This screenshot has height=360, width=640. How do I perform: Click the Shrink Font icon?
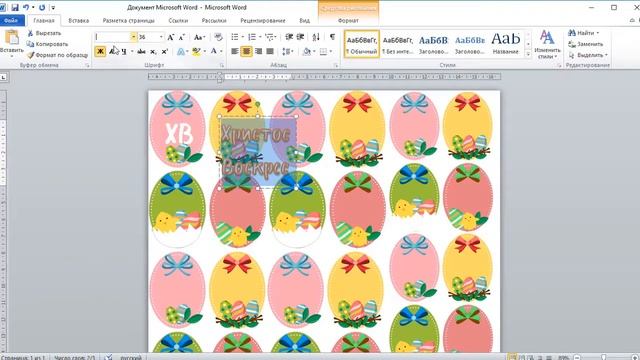pyautogui.click(x=182, y=37)
